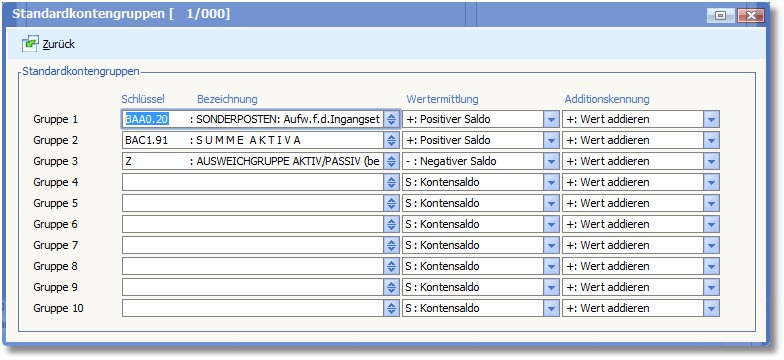This screenshot has width=784, height=360.
Task: Expand Gruppe 1 Wertermittlung dropdown
Action: pyautogui.click(x=552, y=120)
